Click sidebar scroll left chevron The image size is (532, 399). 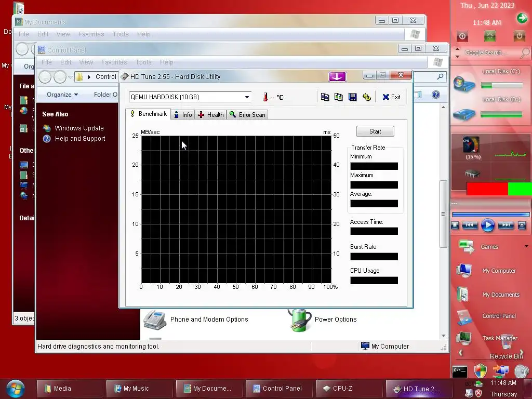(x=460, y=353)
